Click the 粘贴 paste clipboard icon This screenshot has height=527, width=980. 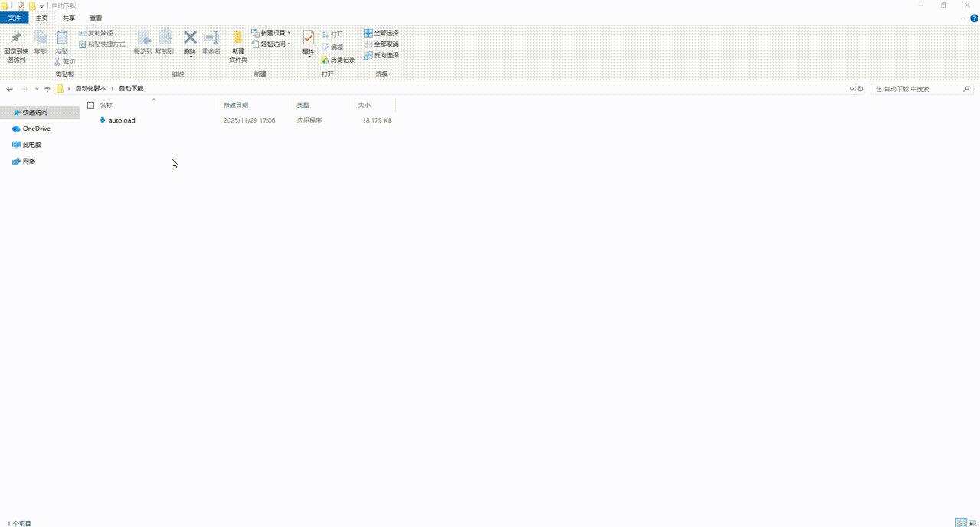coord(62,38)
